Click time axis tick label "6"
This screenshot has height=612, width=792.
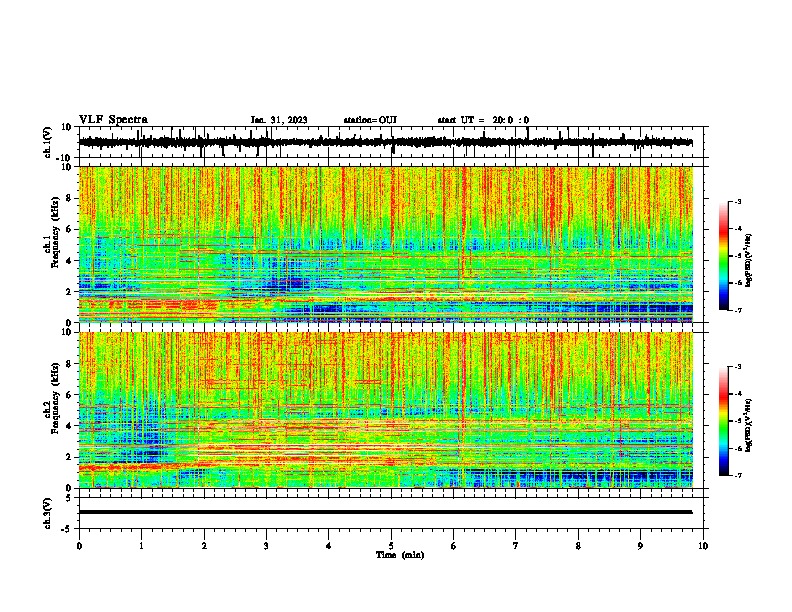pos(454,546)
